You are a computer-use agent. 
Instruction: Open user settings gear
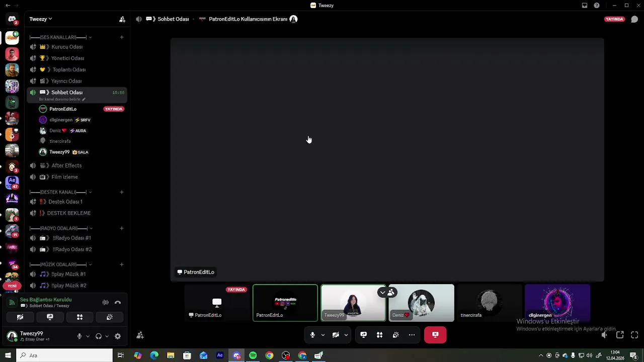(x=118, y=336)
